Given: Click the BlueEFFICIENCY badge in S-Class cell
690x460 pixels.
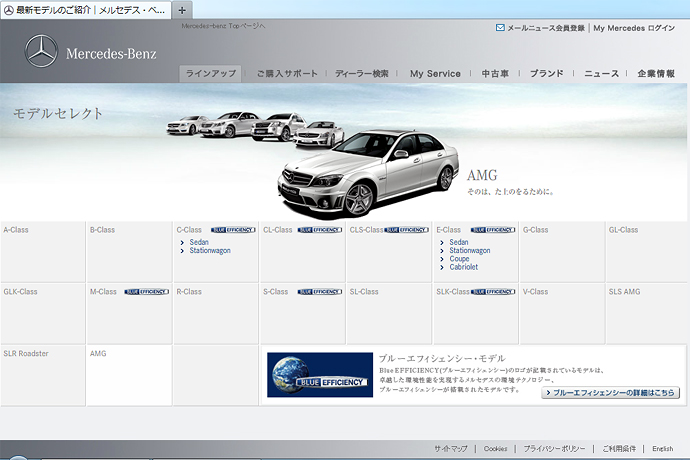Looking at the screenshot, I should (x=320, y=292).
